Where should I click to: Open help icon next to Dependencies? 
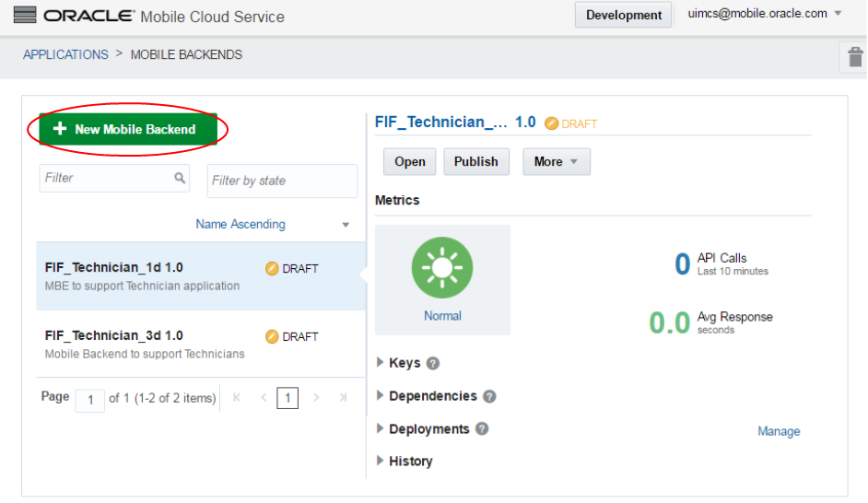(489, 396)
